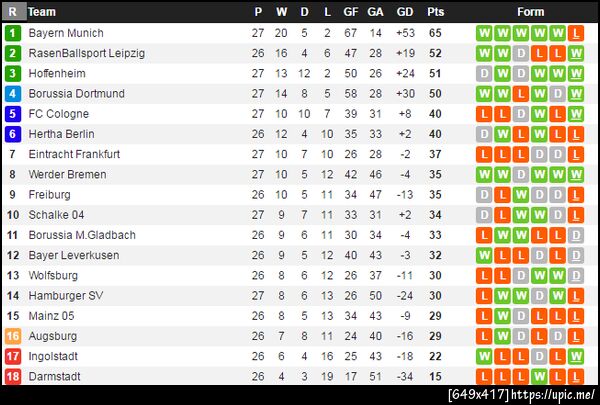Open the Hoffenheim team page
Viewport: 600px width, 405px height.
coord(59,73)
